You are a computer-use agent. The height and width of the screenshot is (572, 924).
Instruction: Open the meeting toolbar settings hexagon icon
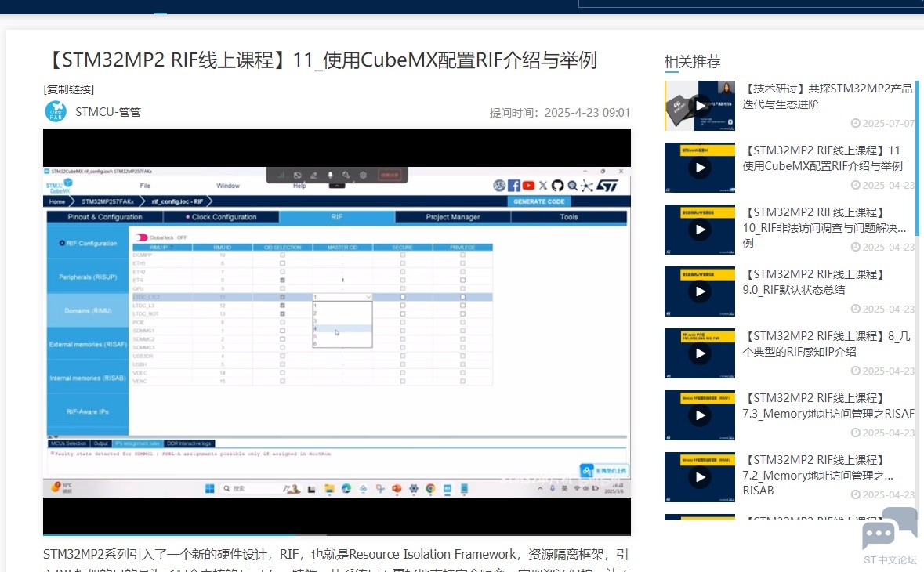(363, 175)
